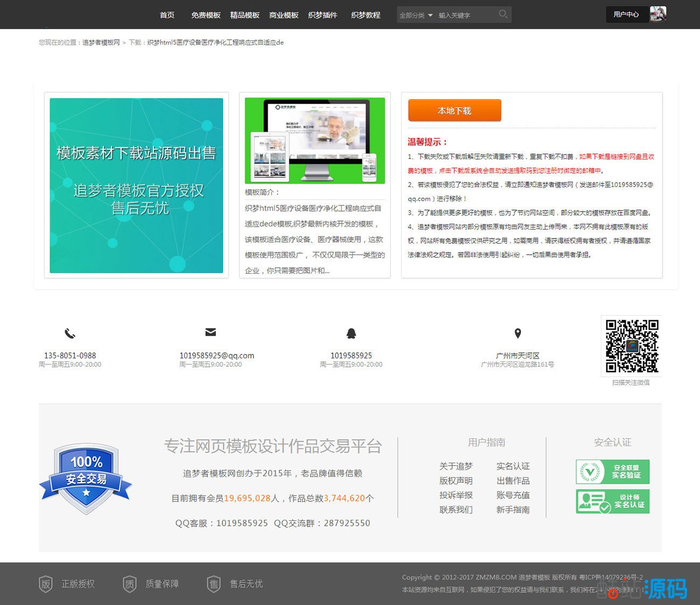This screenshot has height=605, width=700.
Task: Click the search magnifier icon
Action: click(503, 14)
